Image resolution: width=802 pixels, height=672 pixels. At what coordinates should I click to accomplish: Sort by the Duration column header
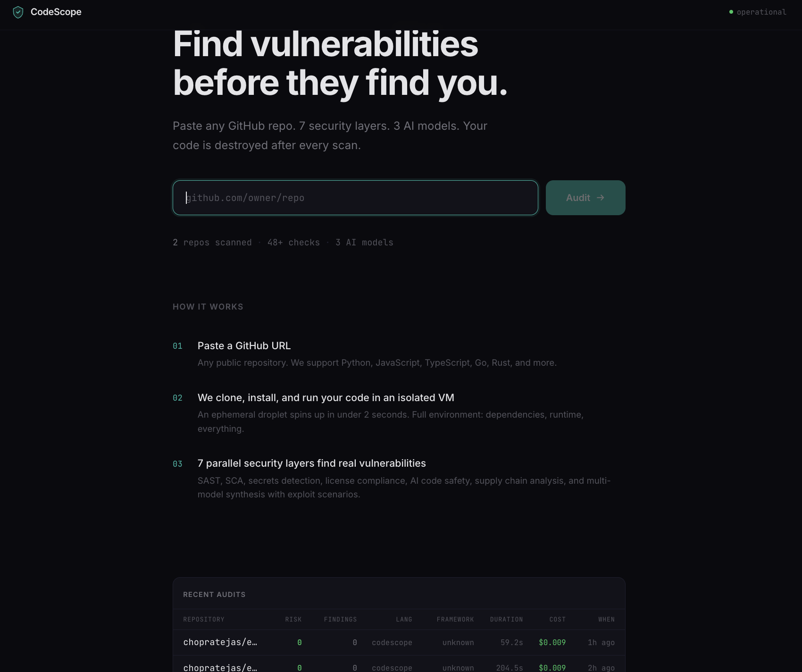pos(506,620)
